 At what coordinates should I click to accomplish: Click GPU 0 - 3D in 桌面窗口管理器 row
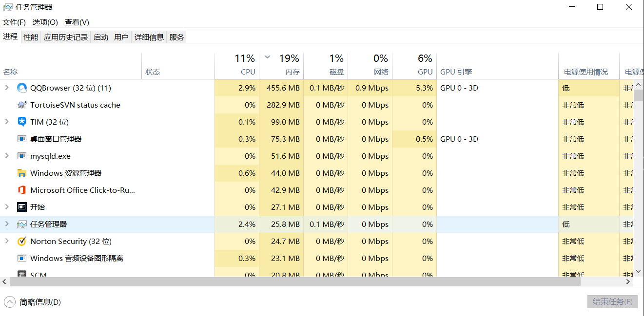[x=459, y=139]
